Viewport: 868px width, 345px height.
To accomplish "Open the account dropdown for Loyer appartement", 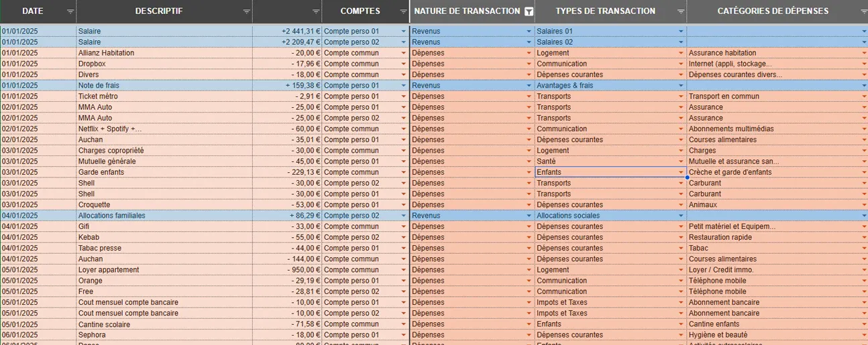I will pyautogui.click(x=403, y=270).
